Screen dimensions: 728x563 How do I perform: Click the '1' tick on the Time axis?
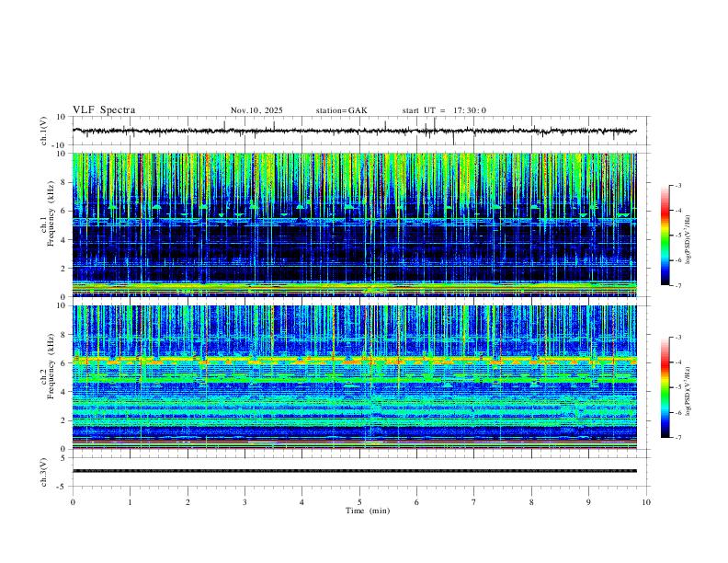point(130,502)
